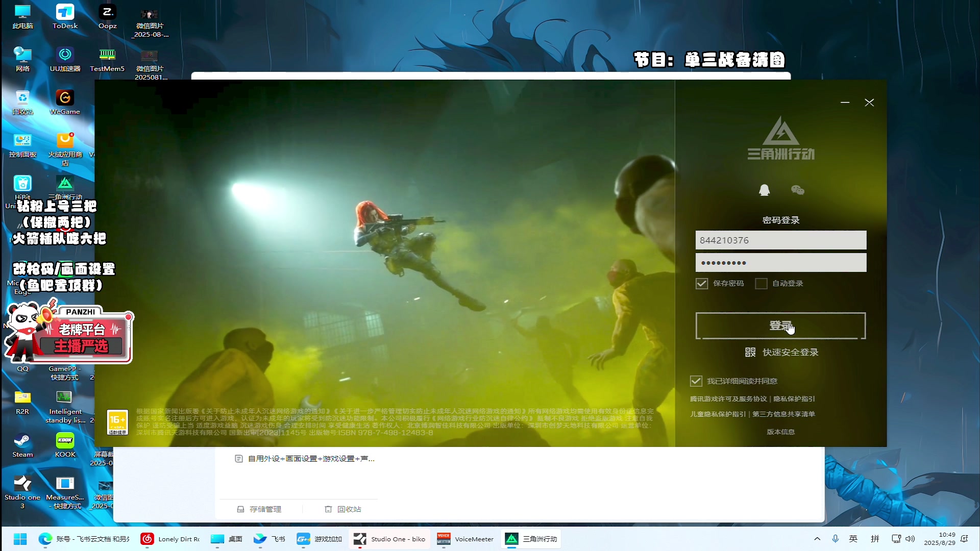Open the 隐私保护指引 link
980x551 pixels.
(x=794, y=399)
